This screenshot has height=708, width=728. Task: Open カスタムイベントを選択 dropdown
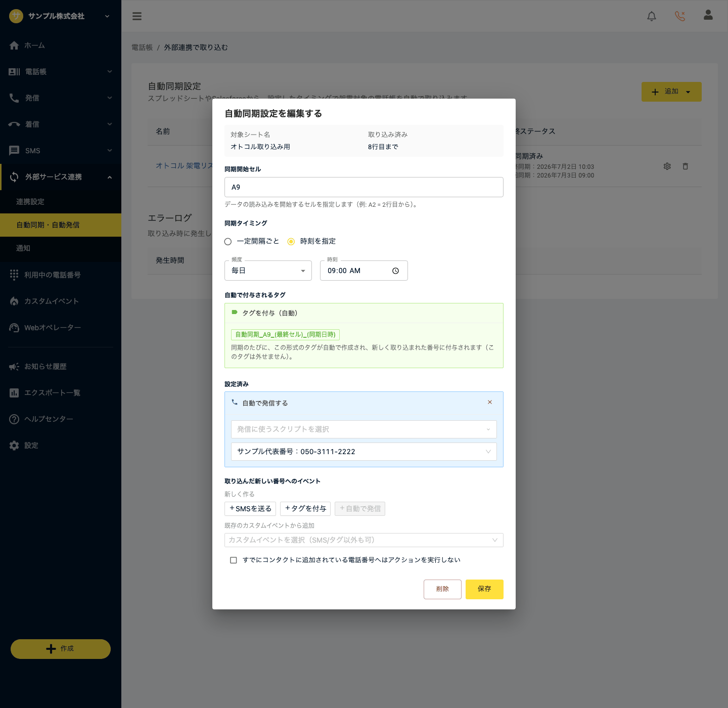pyautogui.click(x=364, y=540)
